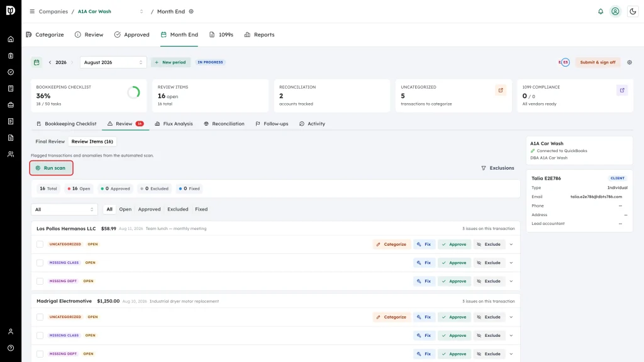The width and height of the screenshot is (644, 362).
Task: Open the Reconciliation sub-tab
Action: point(224,124)
